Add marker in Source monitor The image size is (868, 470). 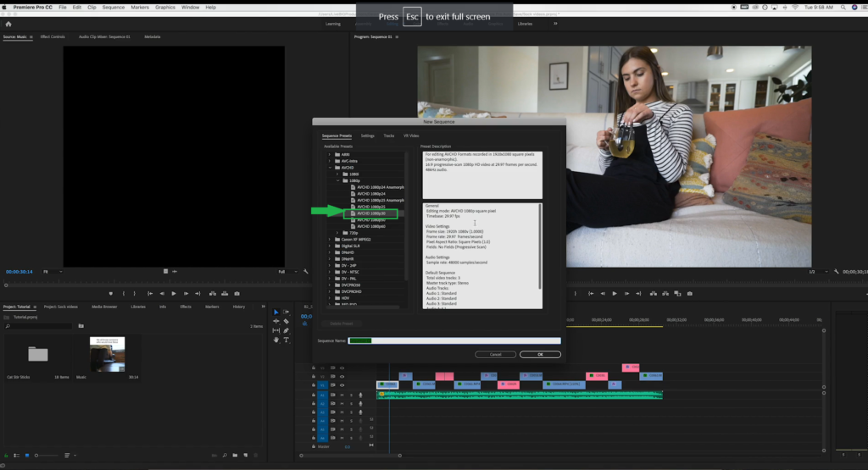coord(111,294)
